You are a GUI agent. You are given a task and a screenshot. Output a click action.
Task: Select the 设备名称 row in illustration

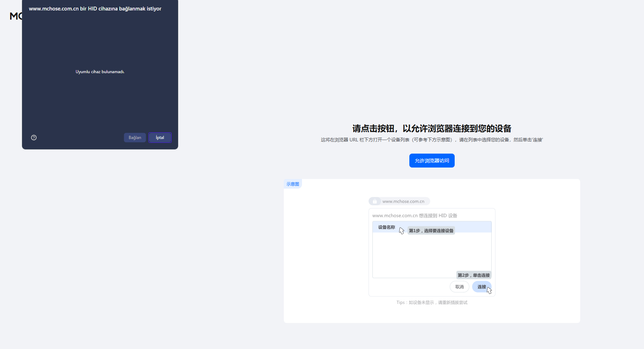tap(432, 227)
